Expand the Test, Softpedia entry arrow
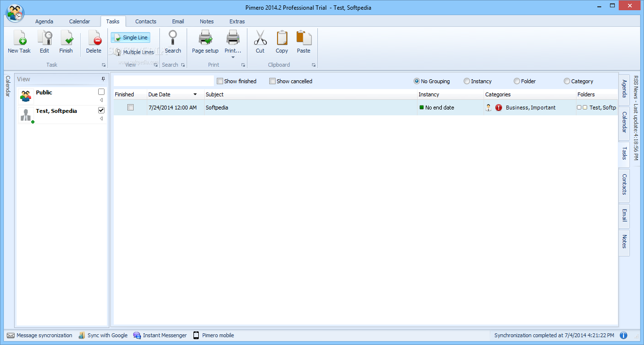Screen dimensions: 644x345 click(101, 118)
